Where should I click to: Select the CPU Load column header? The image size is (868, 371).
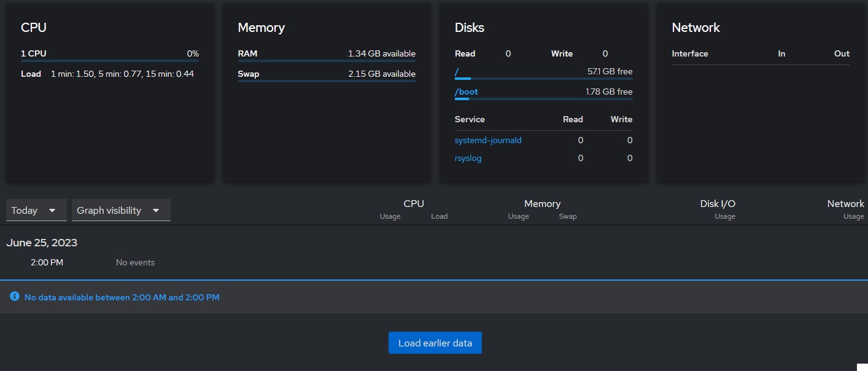click(439, 216)
